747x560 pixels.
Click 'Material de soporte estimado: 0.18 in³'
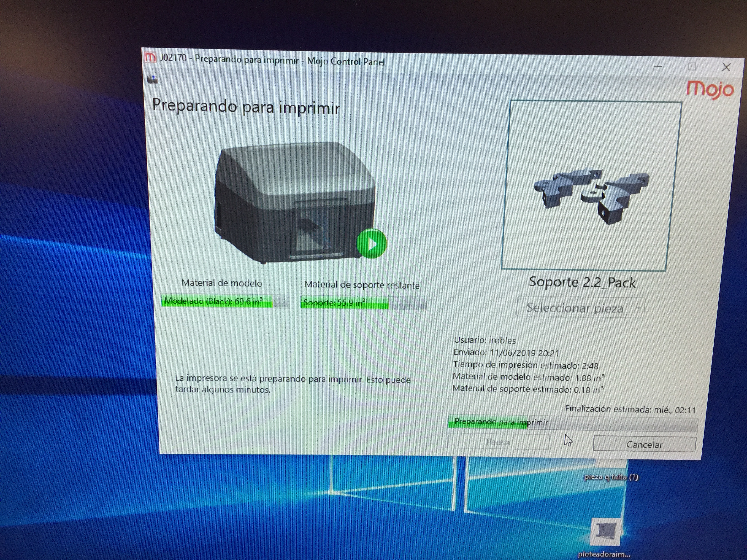coord(528,389)
